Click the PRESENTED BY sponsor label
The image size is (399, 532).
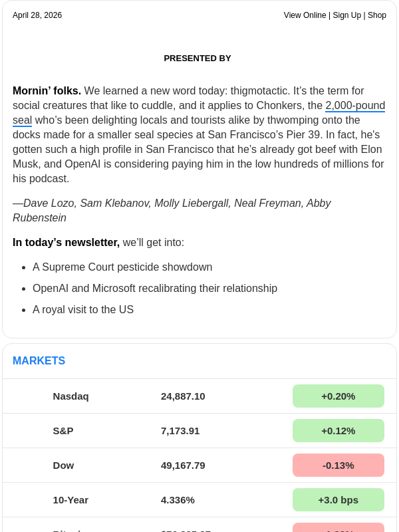point(198,59)
